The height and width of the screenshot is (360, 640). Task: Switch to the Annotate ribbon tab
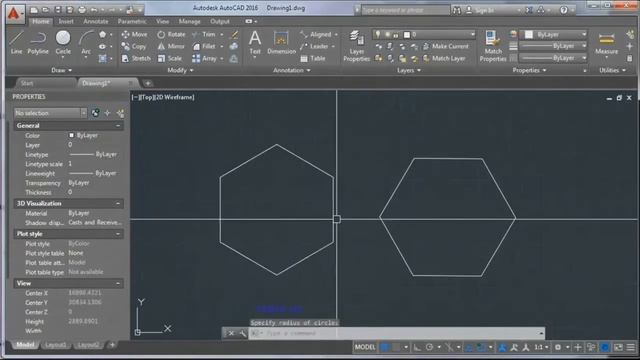[96, 21]
